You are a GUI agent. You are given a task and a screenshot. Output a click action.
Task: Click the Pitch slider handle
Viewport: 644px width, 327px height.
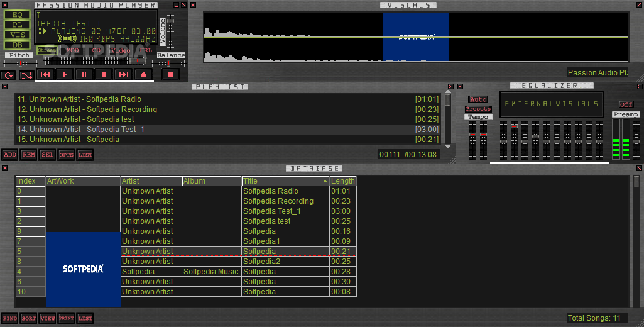coord(20,64)
